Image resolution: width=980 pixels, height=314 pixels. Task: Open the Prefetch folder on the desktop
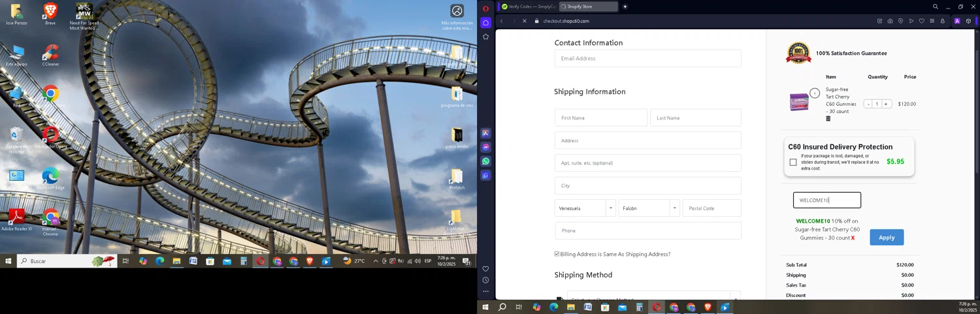[x=457, y=179]
